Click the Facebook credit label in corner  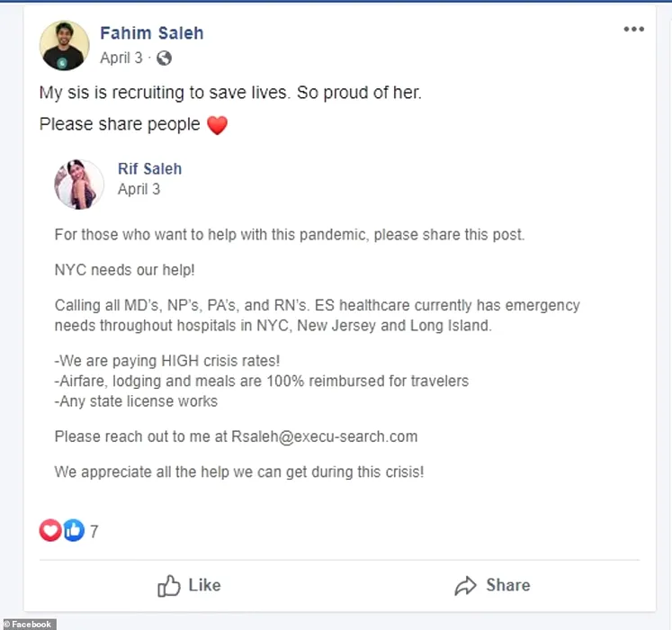tap(28, 624)
